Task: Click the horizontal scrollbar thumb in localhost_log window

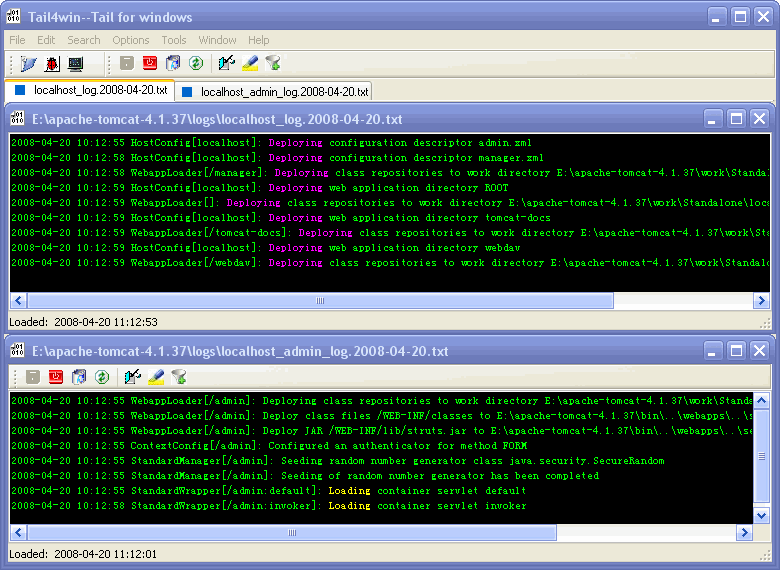Action: tap(320, 300)
